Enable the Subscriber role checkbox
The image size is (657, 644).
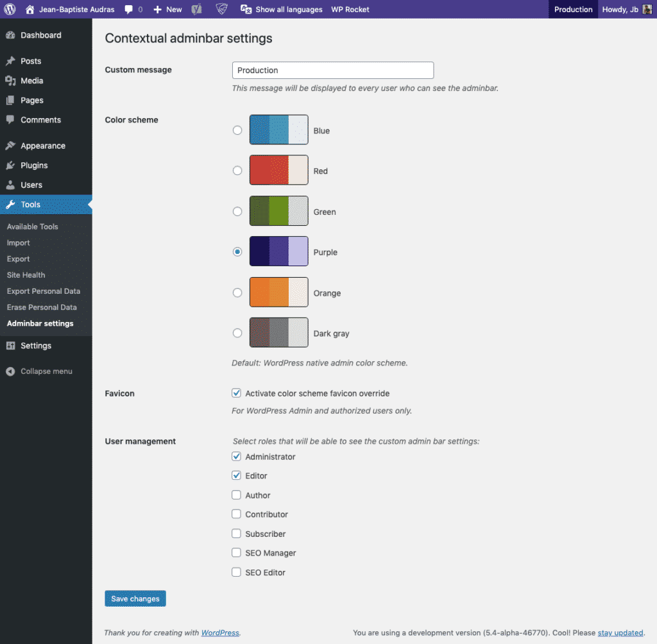(x=236, y=534)
